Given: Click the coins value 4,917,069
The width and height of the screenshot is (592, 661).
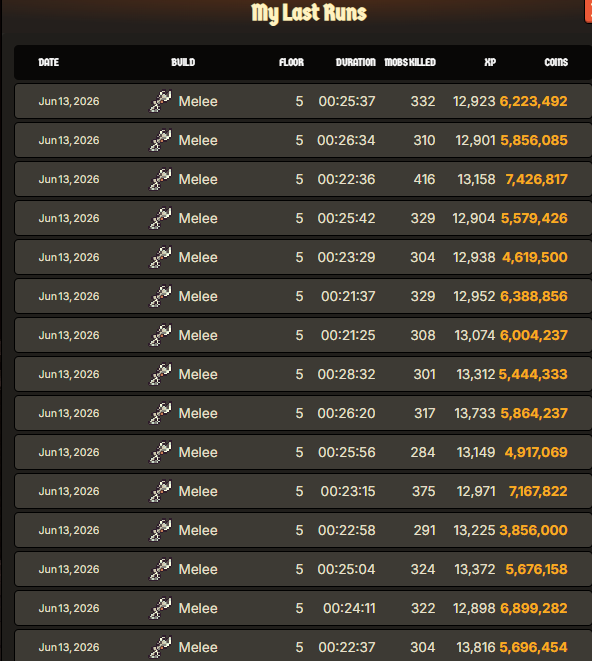Looking at the screenshot, I should pyautogui.click(x=536, y=452).
